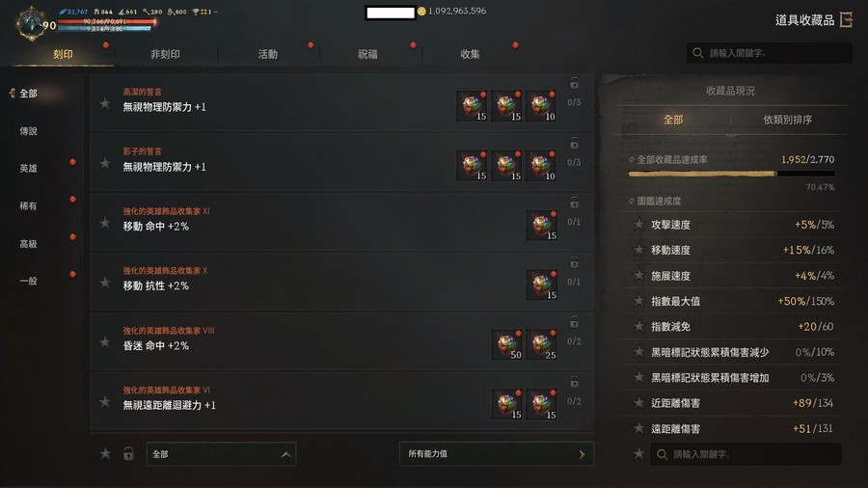This screenshot has width=868, height=488.
Task: Click the bottom lock filter icon
Action: (128, 453)
